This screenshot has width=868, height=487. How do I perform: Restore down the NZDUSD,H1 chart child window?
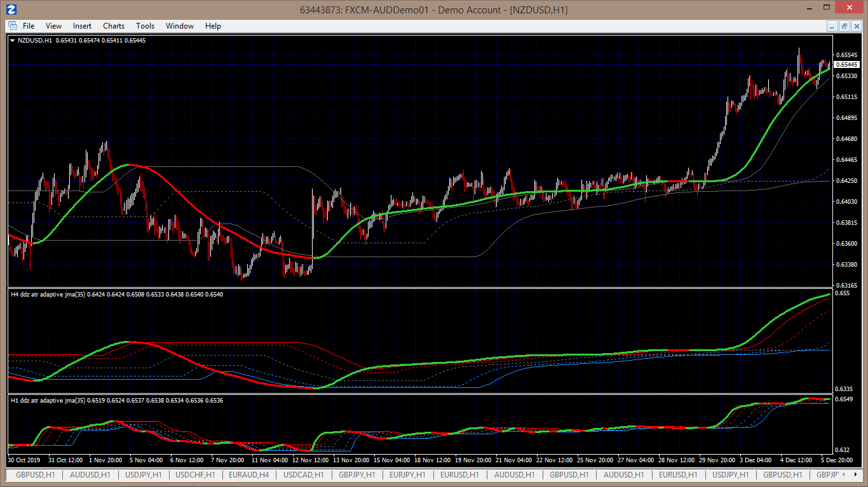tap(844, 26)
